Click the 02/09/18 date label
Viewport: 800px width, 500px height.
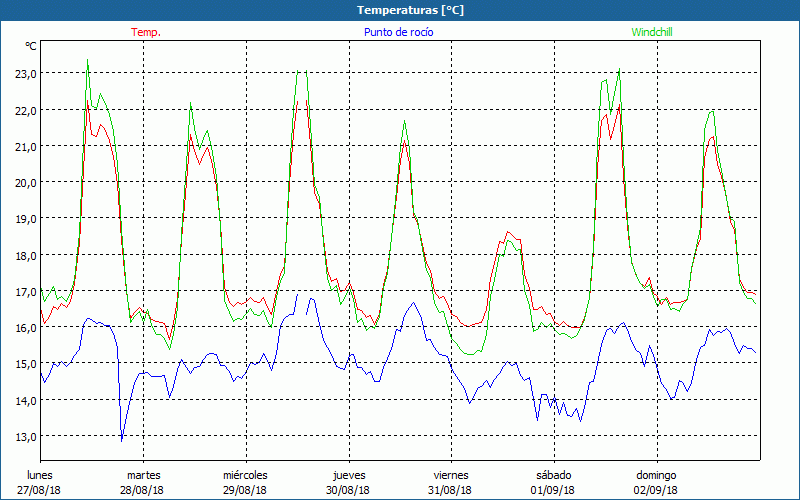click(656, 490)
